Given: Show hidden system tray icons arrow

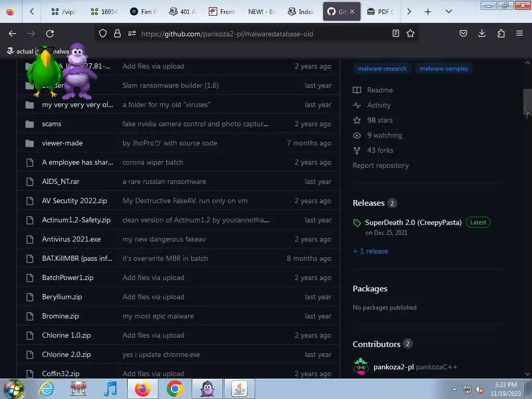Looking at the screenshot, I should point(454,389).
